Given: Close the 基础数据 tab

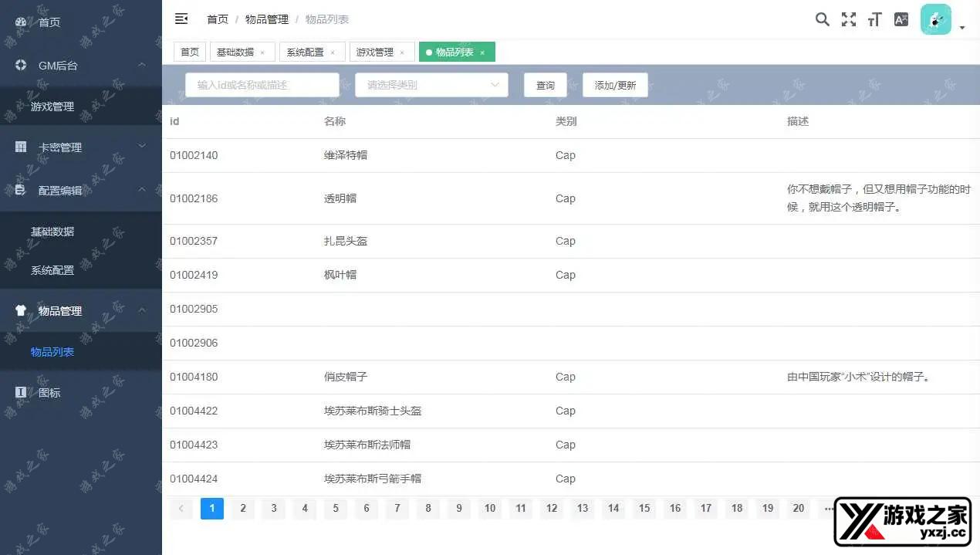Looking at the screenshot, I should (262, 52).
